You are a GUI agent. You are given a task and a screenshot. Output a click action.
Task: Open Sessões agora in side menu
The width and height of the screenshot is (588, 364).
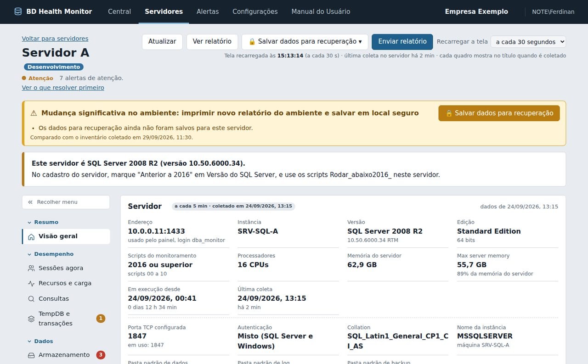(66, 268)
